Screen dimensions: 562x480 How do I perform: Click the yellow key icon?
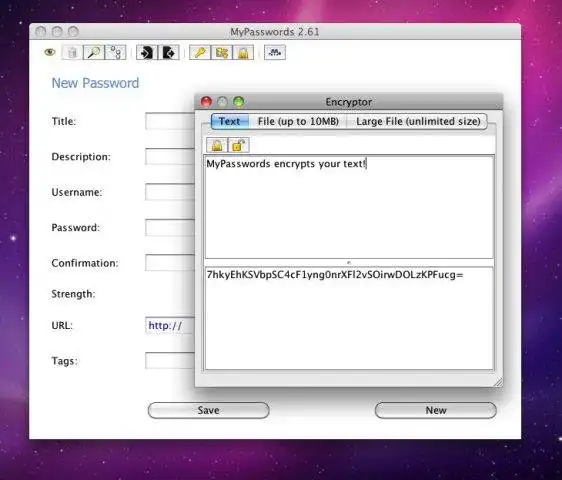point(200,53)
